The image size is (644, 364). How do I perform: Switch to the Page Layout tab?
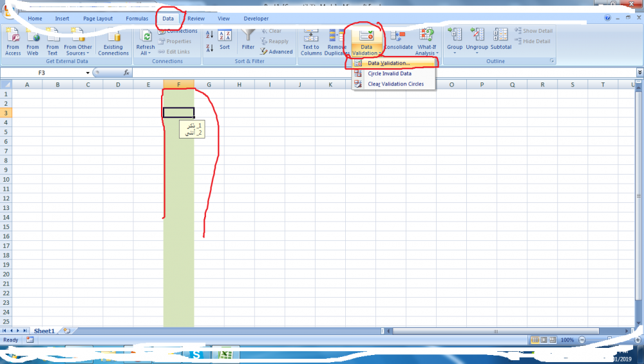(98, 19)
